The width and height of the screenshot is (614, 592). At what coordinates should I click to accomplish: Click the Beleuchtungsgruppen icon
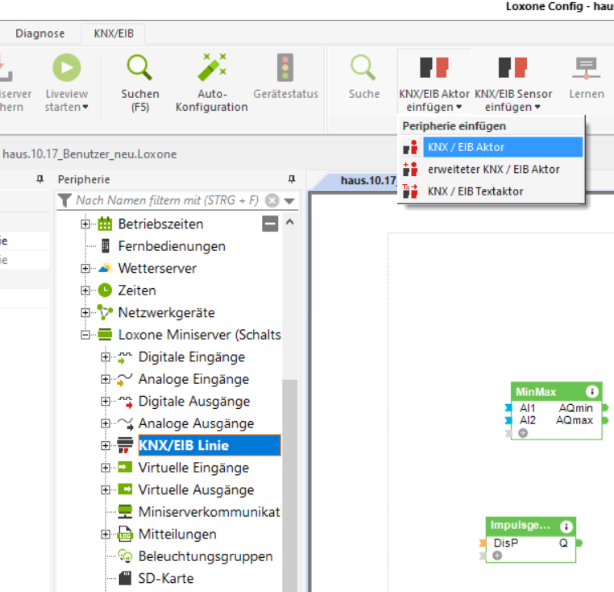[125, 556]
